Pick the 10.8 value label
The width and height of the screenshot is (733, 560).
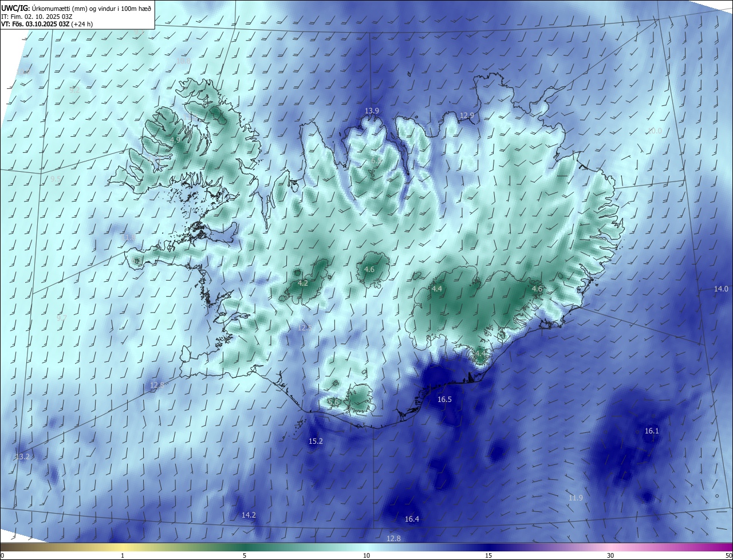pos(183,61)
